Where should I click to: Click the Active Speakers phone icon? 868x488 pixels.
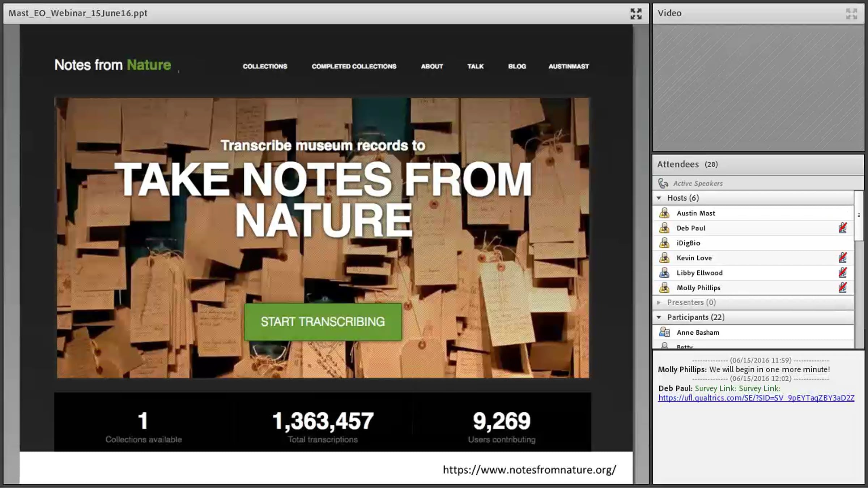pos(663,183)
